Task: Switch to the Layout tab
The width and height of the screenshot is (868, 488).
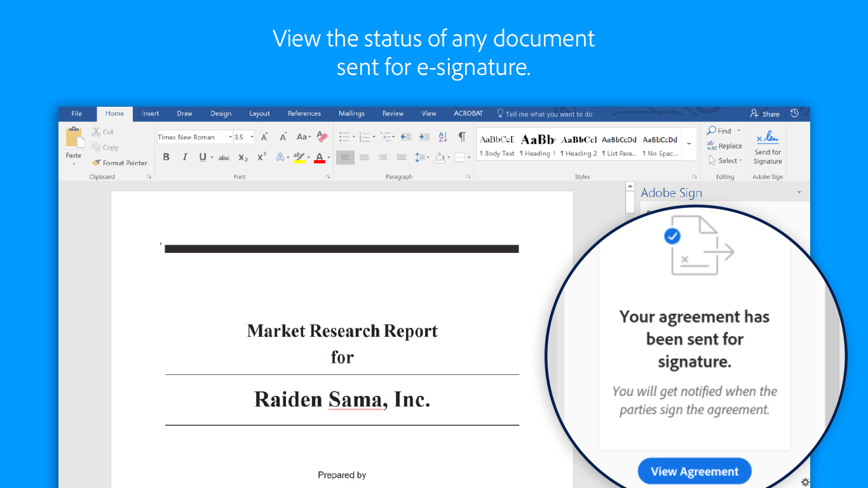Action: 260,114
